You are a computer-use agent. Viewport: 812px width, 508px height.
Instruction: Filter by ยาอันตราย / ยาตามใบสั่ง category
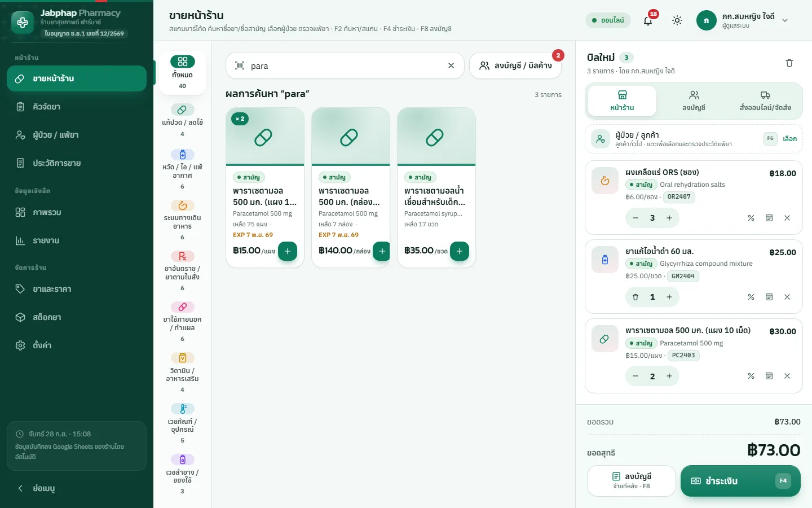182,270
